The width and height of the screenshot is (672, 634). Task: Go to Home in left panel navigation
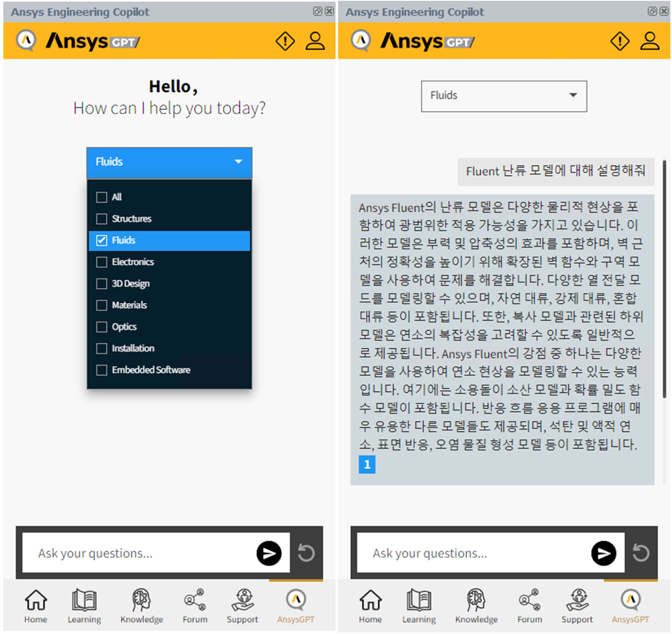(36, 605)
